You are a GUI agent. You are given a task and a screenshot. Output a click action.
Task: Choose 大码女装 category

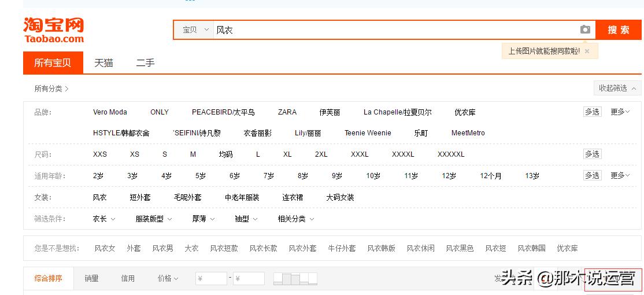pos(340,198)
